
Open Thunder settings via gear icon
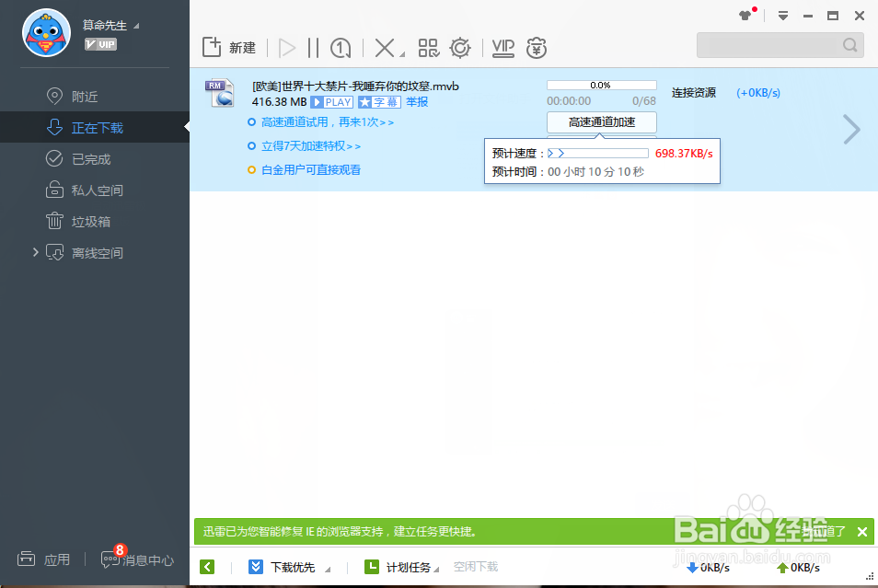pyautogui.click(x=460, y=47)
